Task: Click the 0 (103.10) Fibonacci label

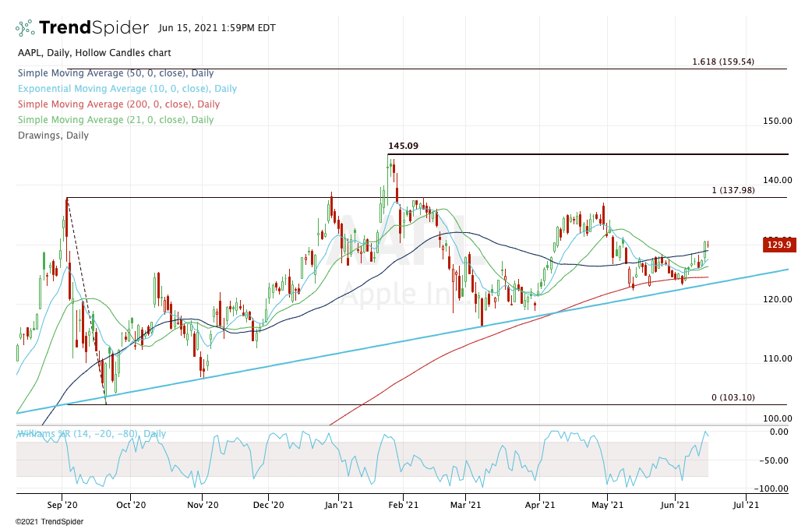Action: pyautogui.click(x=733, y=397)
